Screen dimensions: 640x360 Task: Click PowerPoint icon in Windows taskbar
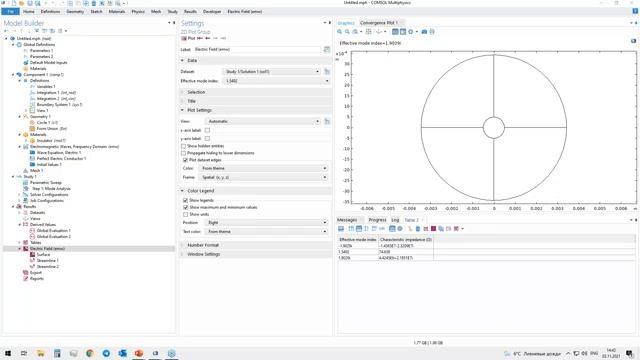tap(139, 353)
